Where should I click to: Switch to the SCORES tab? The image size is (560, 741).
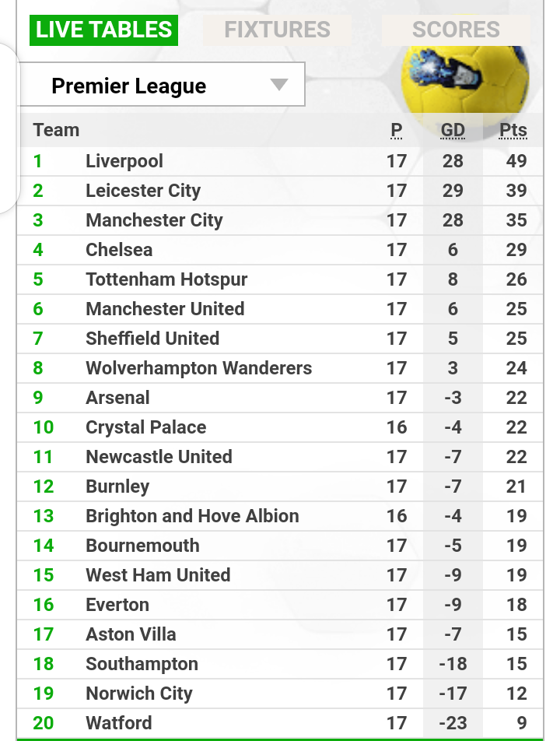click(x=456, y=30)
